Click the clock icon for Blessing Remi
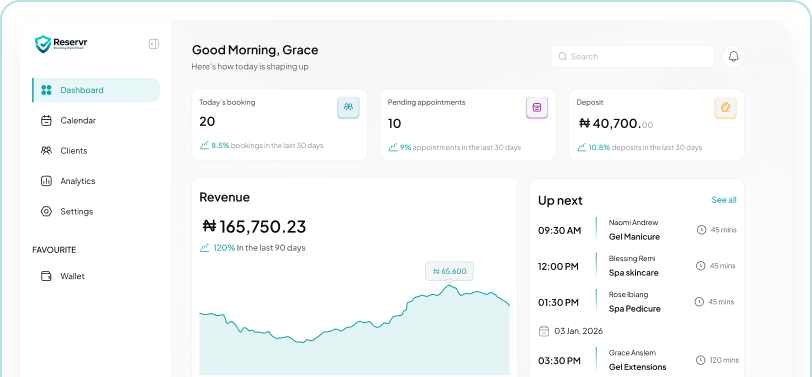This screenshot has height=377, width=812. pos(700,266)
